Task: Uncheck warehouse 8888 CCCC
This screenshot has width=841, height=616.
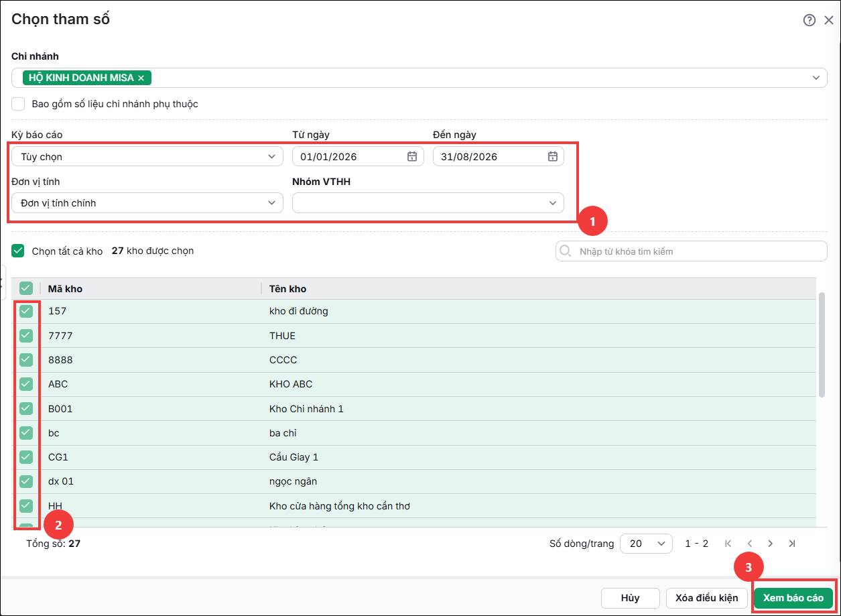Action: [x=25, y=360]
